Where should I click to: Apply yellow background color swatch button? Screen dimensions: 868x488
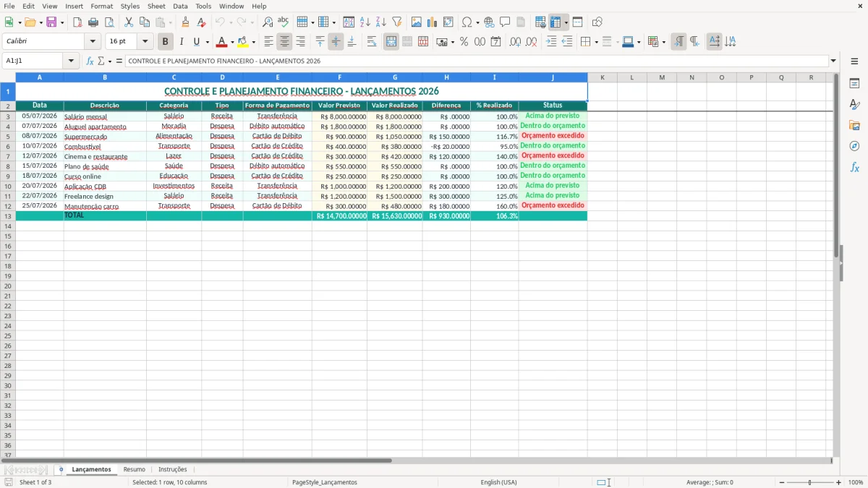pos(243,42)
